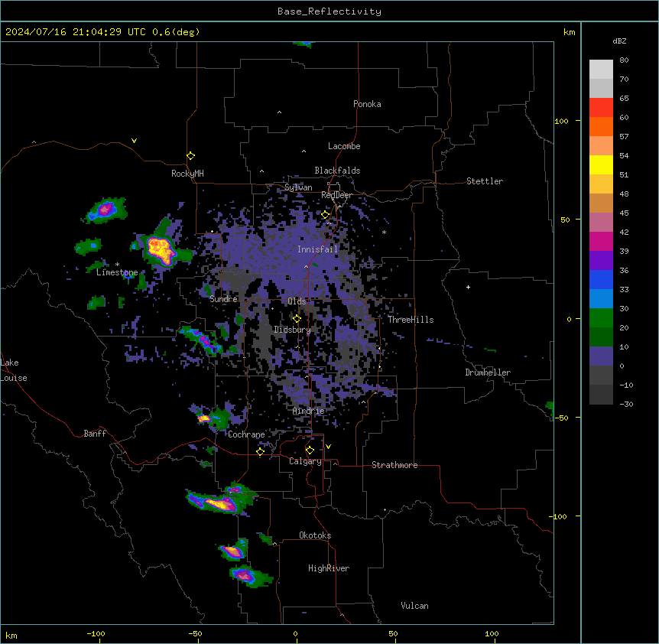Select the magenta 42-39 dBZ legend swatch
The image size is (659, 644).
[601, 241]
